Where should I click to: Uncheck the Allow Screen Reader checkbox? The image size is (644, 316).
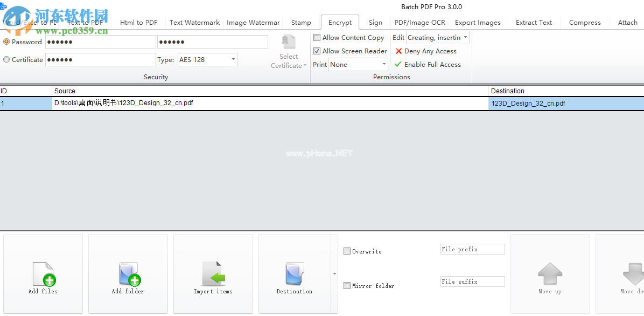(x=317, y=51)
